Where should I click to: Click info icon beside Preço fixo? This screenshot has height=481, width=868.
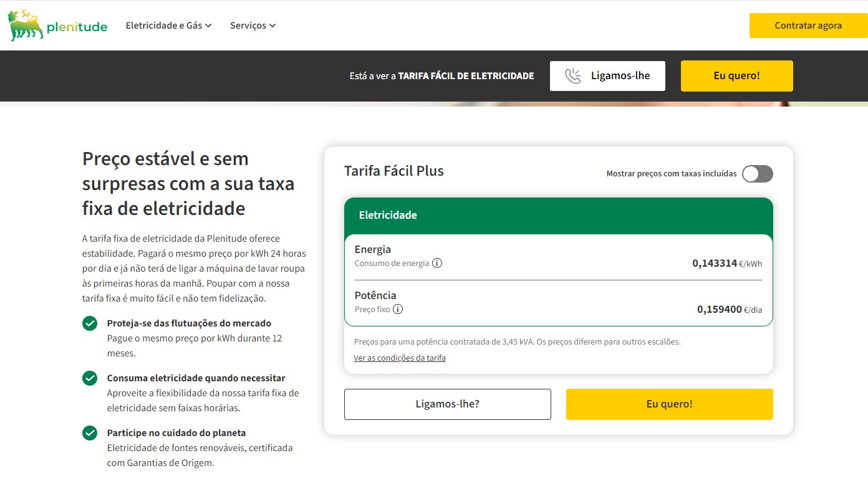(398, 309)
